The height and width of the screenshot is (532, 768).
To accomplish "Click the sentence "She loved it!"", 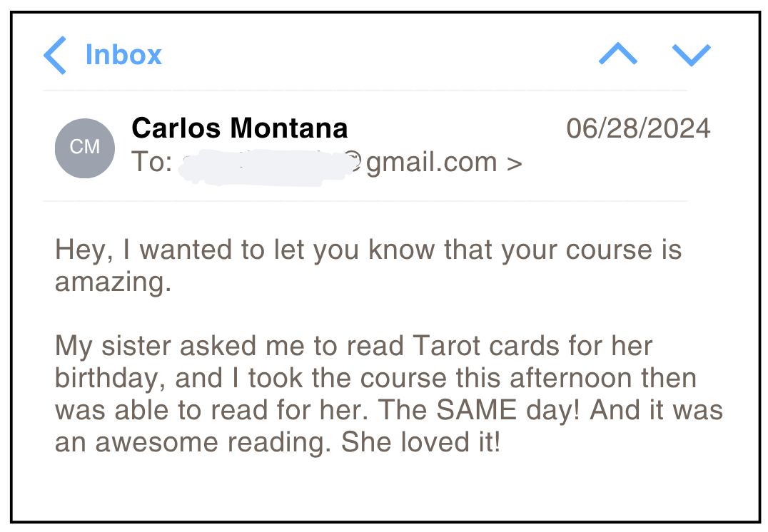I will coord(421,443).
